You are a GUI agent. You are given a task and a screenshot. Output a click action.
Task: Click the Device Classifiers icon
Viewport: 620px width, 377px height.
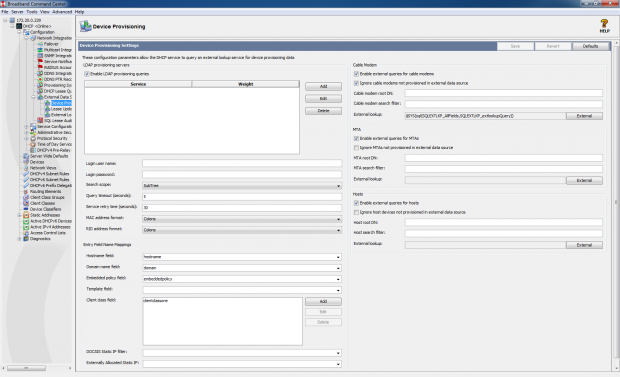(x=26, y=209)
